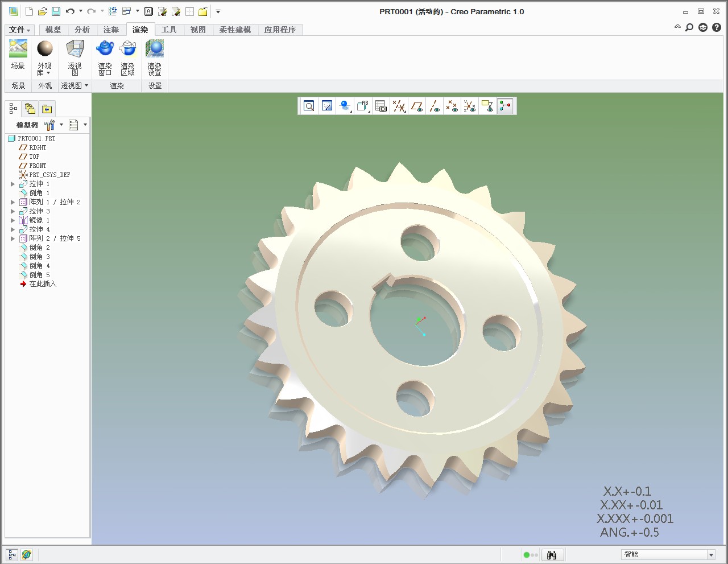The height and width of the screenshot is (564, 728).
Task: Customize quick access toolbar dropdown
Action: pos(218,11)
